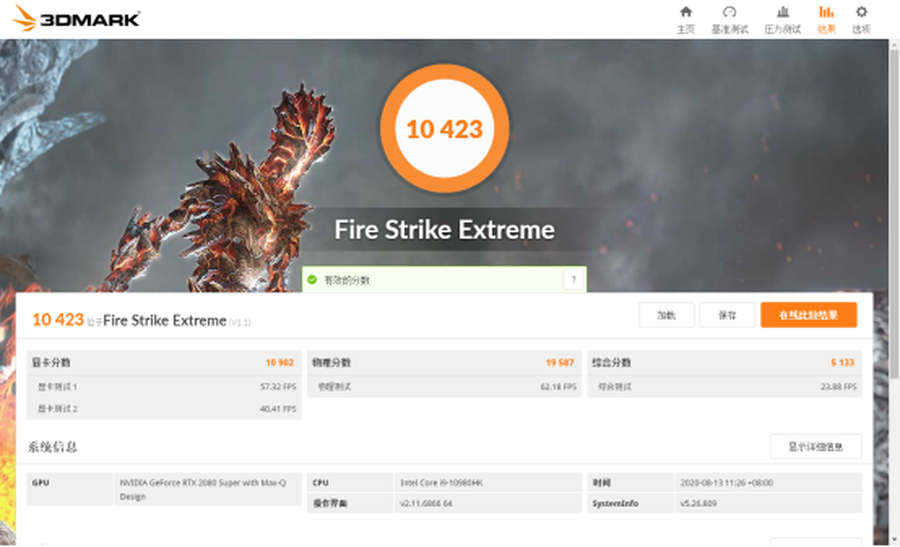Select the Results (结果) bar-chart icon
900x547 pixels.
click(826, 18)
